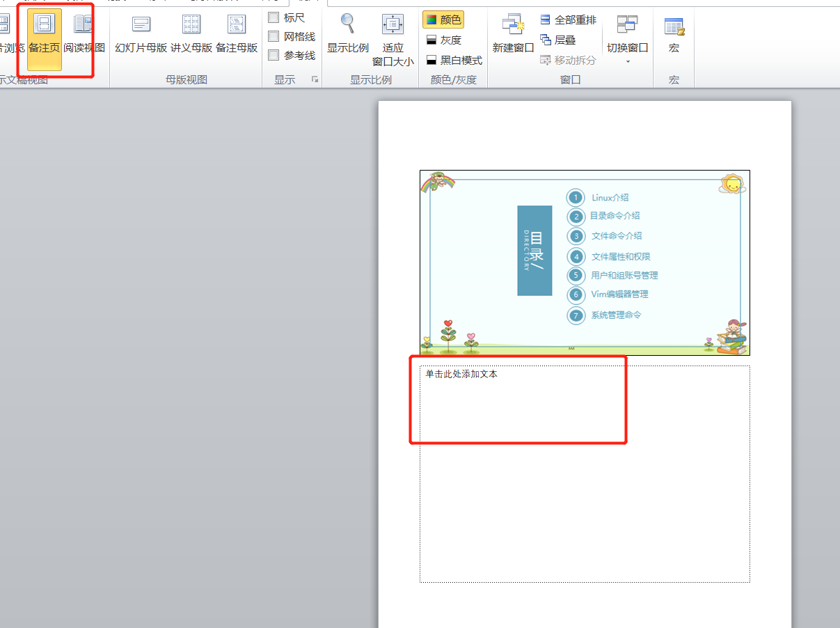The image size is (840, 628).
Task: Check the Guides (参考线) checkbox
Action: (x=274, y=55)
